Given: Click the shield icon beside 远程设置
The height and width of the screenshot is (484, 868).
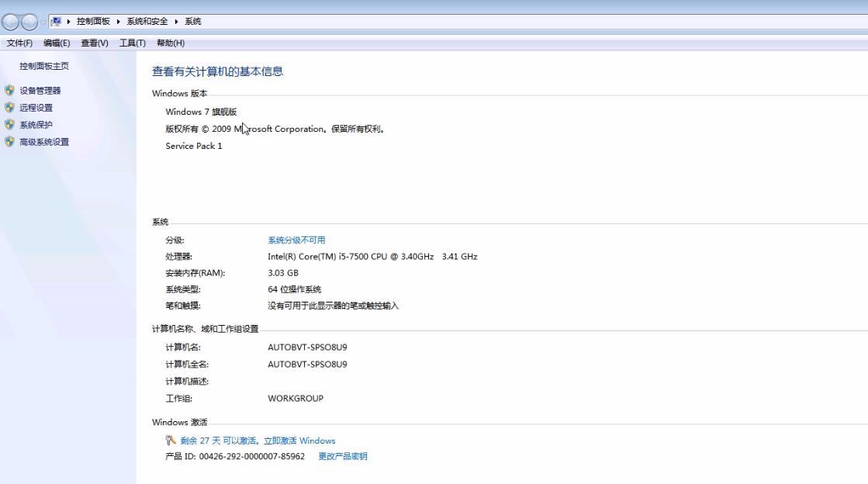Looking at the screenshot, I should (9, 108).
